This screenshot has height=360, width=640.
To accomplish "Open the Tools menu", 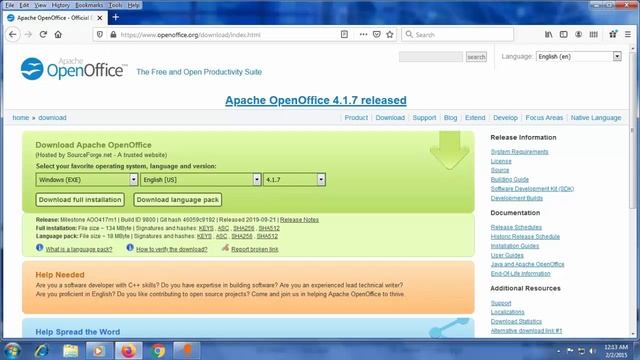I will [116, 5].
